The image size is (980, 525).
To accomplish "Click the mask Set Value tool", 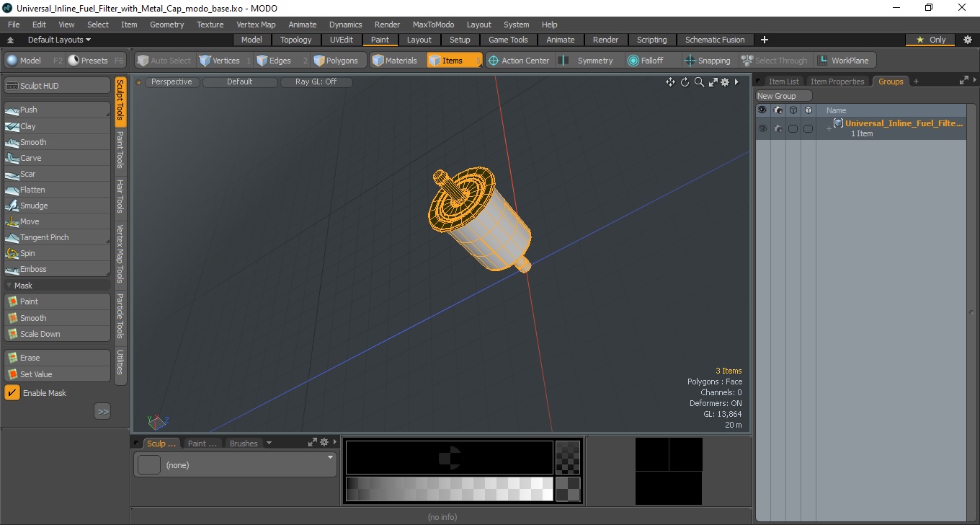I will click(57, 374).
